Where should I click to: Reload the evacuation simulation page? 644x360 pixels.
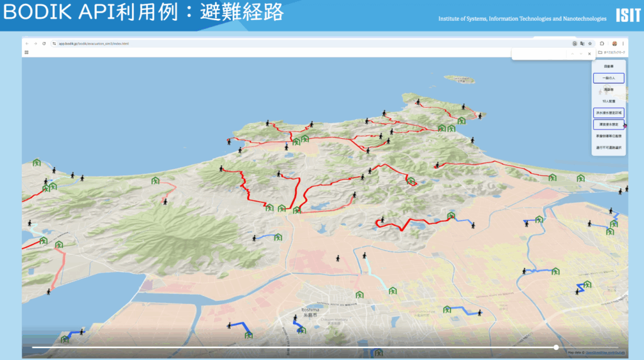click(x=44, y=43)
